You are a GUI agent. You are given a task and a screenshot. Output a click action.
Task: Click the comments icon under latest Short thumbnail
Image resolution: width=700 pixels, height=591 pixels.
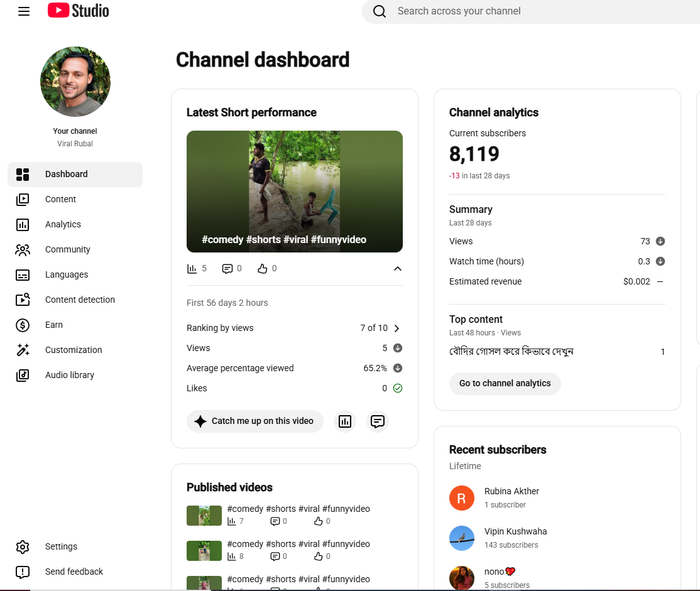[227, 269]
